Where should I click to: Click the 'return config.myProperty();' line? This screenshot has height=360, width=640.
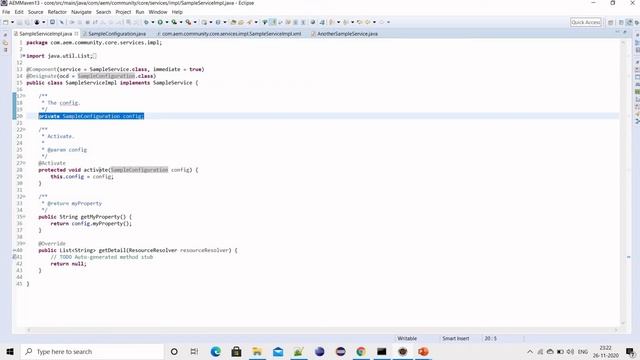tap(91, 224)
